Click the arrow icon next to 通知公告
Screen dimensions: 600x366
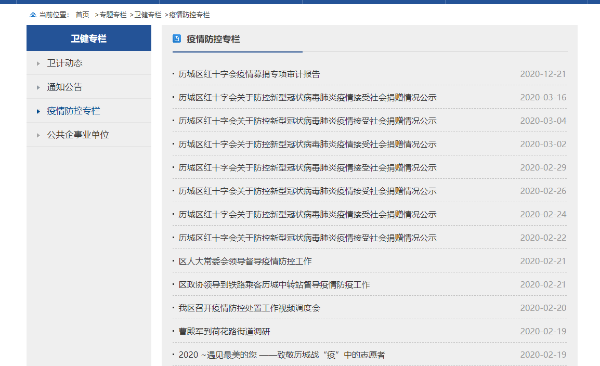click(x=38, y=88)
